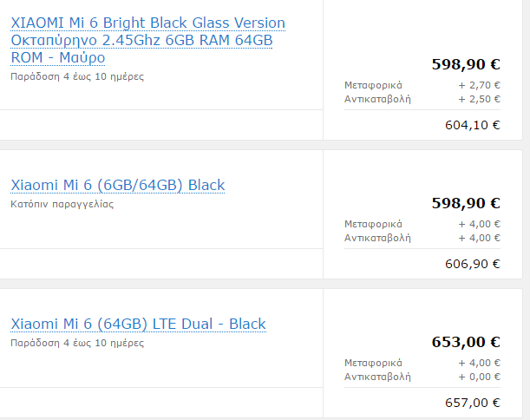Open the Xiaomi Mi 6 (64GB) LTE Dual link

pos(138,324)
